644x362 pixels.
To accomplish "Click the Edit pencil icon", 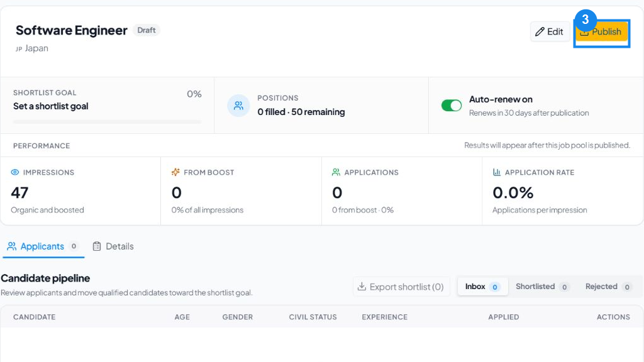I will (x=540, y=31).
